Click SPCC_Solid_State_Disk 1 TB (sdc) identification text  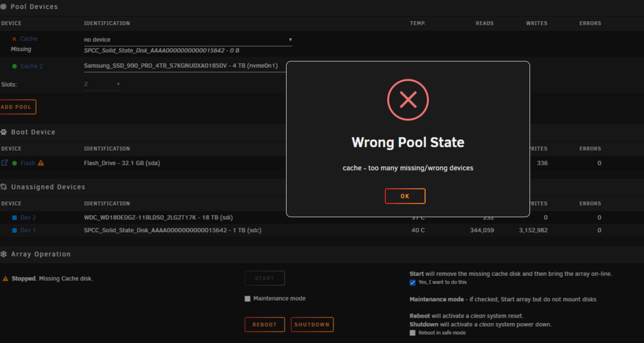pyautogui.click(x=173, y=230)
